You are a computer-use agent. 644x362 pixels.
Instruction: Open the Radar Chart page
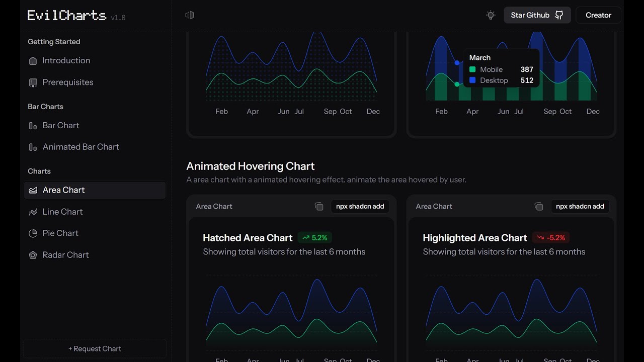(95, 255)
